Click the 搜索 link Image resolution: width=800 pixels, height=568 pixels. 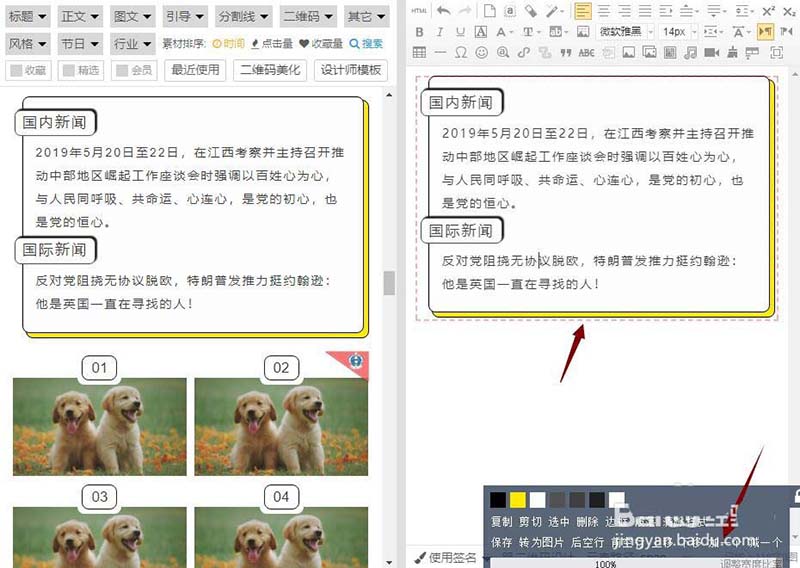tap(366, 44)
